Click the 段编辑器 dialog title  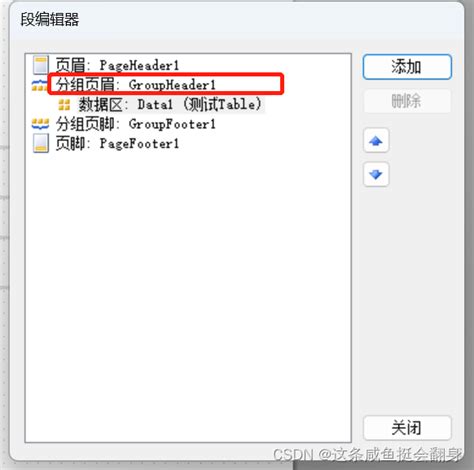[x=50, y=19]
